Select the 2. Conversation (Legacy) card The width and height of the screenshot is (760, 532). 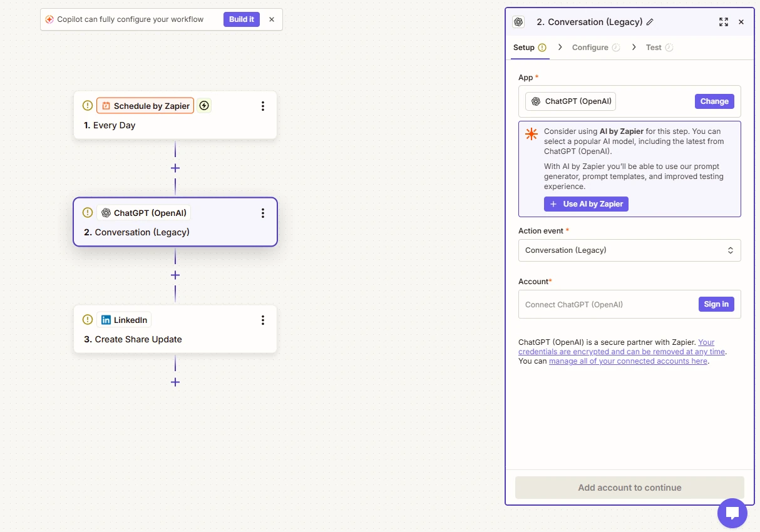[x=175, y=222]
